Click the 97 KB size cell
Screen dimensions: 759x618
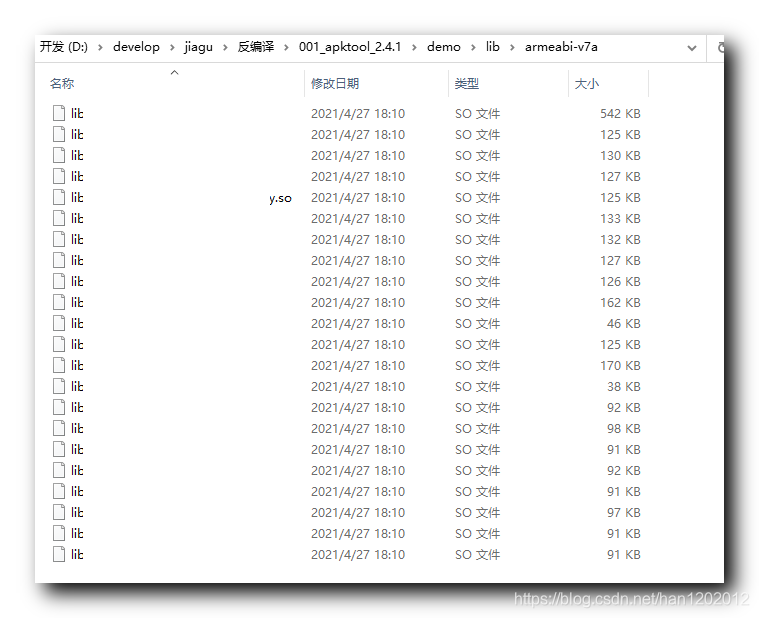pos(623,512)
